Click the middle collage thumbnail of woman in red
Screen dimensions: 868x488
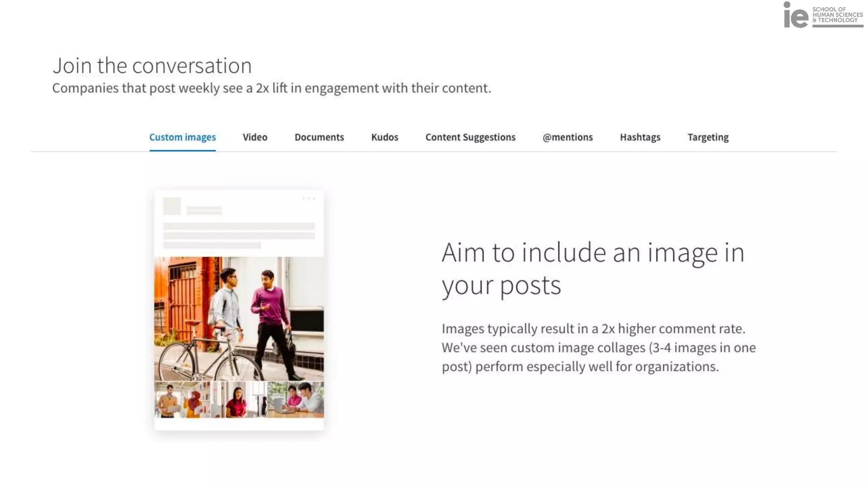pyautogui.click(x=239, y=399)
